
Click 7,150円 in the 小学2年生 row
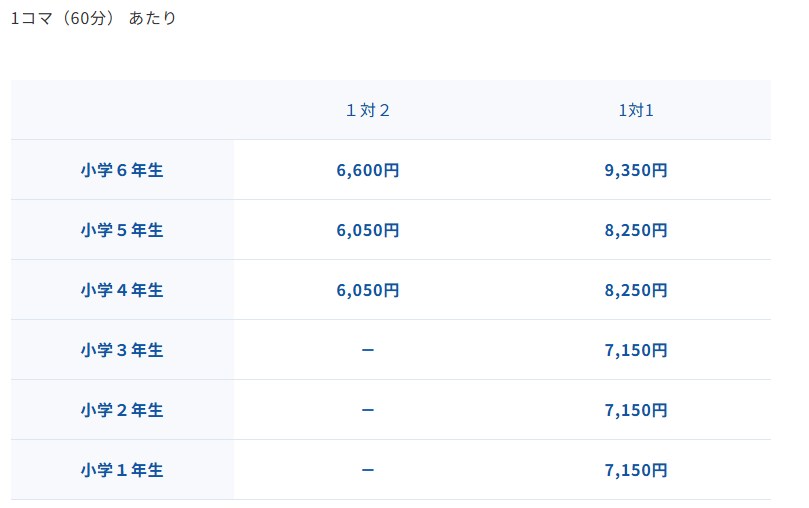coord(635,410)
